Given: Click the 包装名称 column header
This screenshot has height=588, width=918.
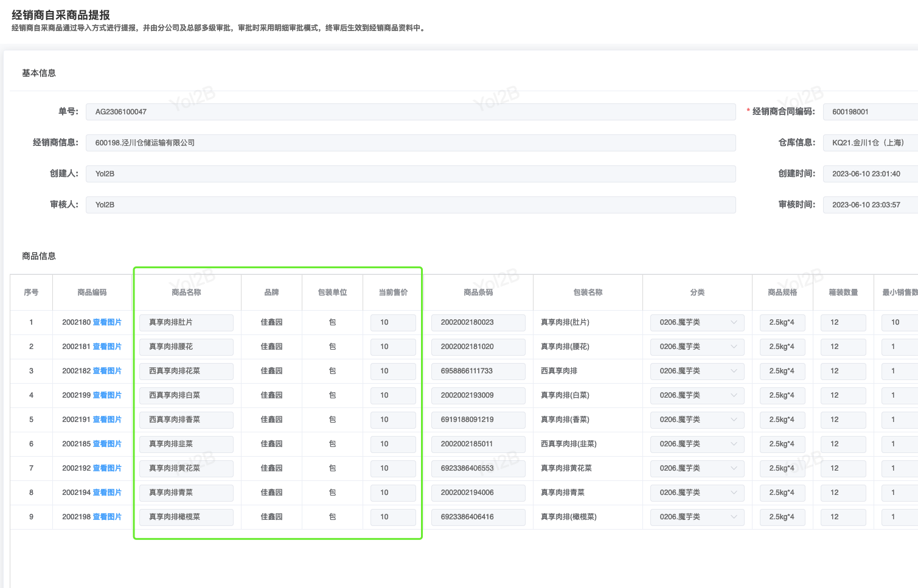Looking at the screenshot, I should coord(588,292).
